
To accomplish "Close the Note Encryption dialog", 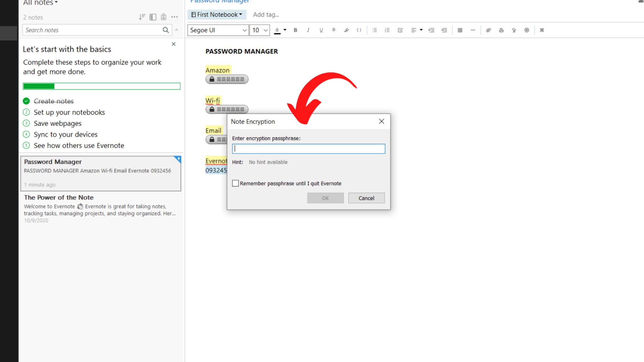I will (x=381, y=121).
